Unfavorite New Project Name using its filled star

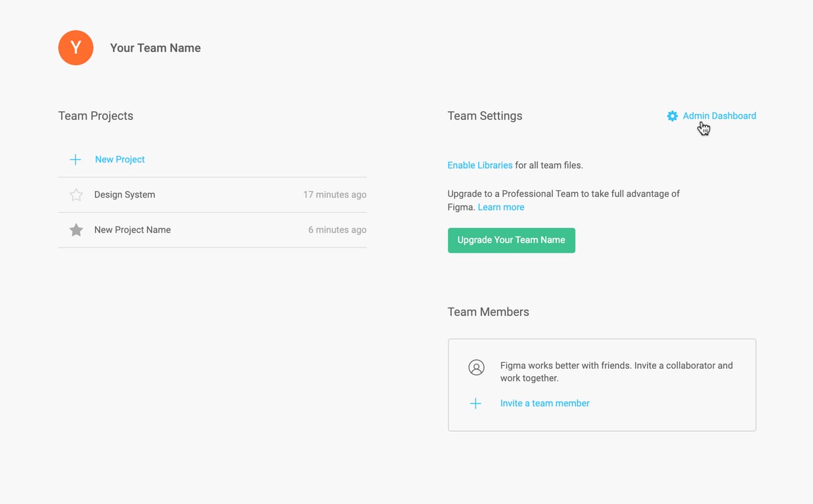[76, 230]
